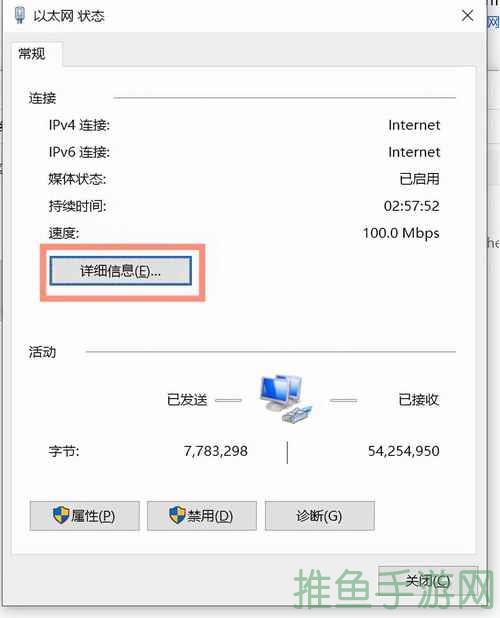Click the 属性(P) properties button
The image size is (500, 618).
pos(85,516)
